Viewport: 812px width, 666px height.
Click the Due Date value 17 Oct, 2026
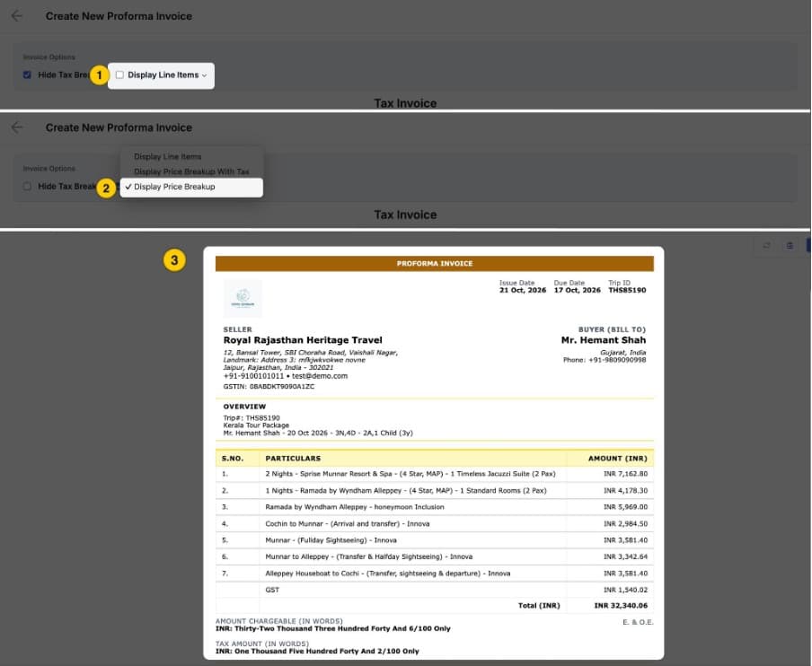pos(577,290)
